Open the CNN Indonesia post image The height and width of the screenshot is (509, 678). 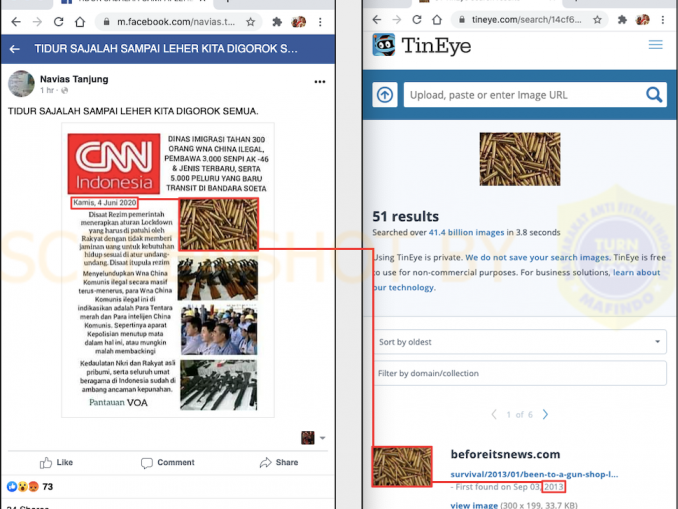tap(168, 270)
